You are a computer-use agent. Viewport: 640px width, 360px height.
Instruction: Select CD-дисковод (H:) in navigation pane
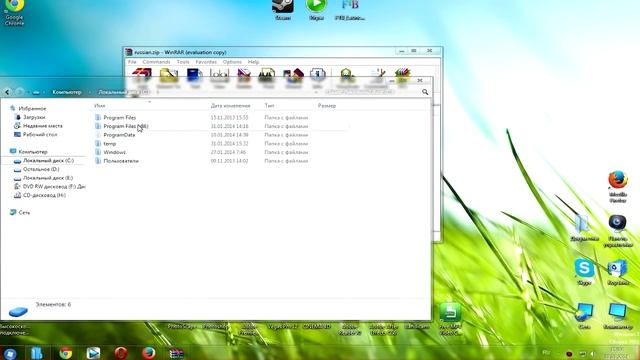point(44,195)
